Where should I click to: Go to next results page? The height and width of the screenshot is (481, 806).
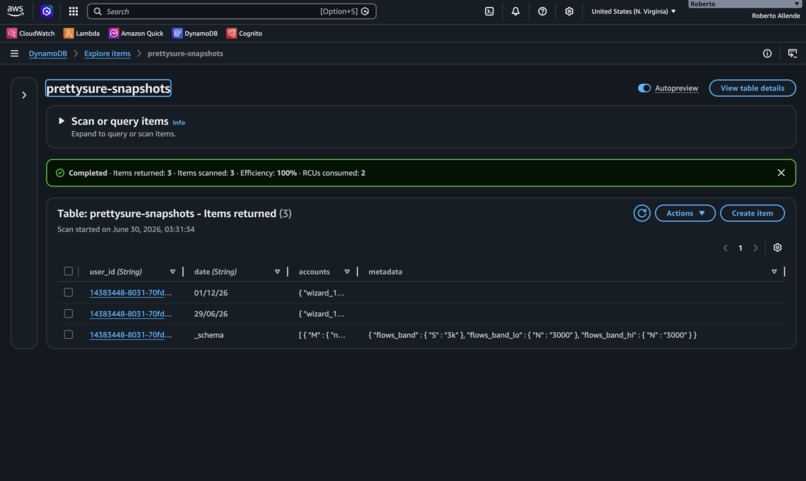755,248
